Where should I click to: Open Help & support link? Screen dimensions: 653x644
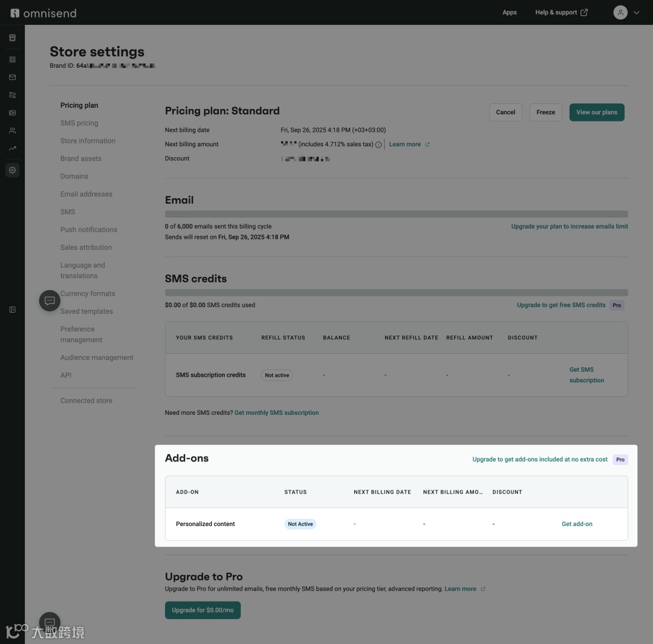(561, 13)
